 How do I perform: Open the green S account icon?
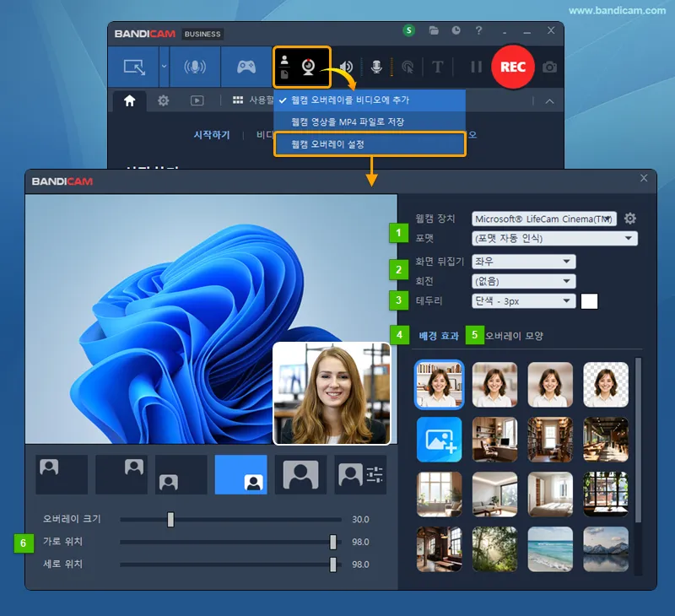(x=408, y=30)
